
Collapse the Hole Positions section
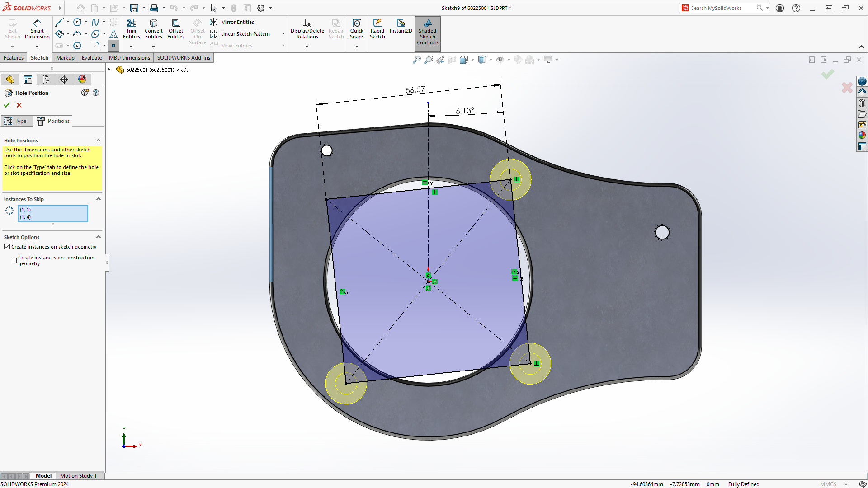coord(98,140)
